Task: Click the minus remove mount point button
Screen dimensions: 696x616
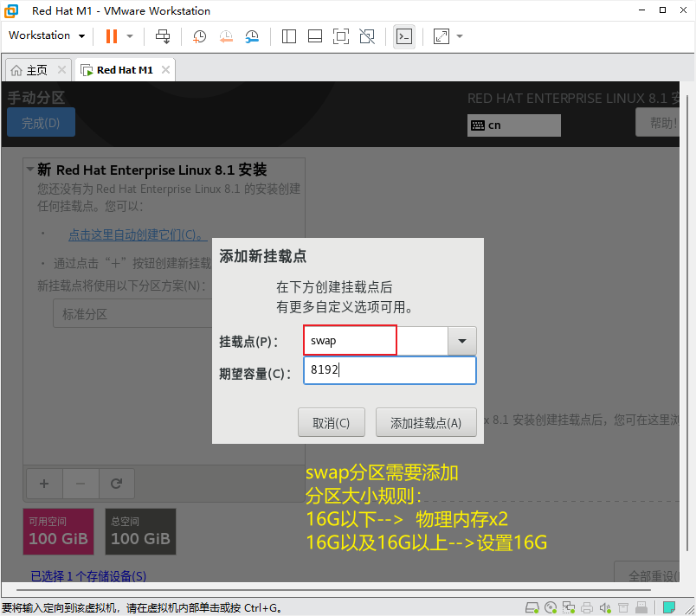Action: (x=81, y=484)
